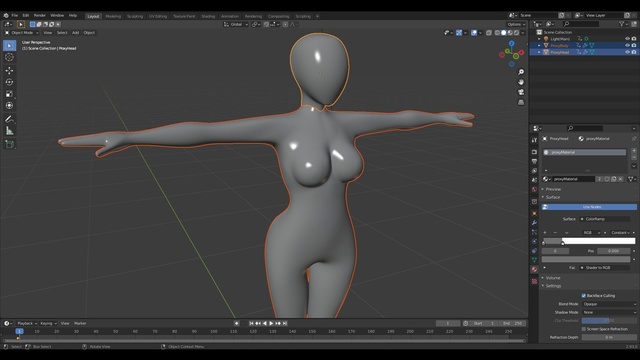This screenshot has height=360, width=640.
Task: Click the color ramp Pos value field
Action: pos(613,251)
